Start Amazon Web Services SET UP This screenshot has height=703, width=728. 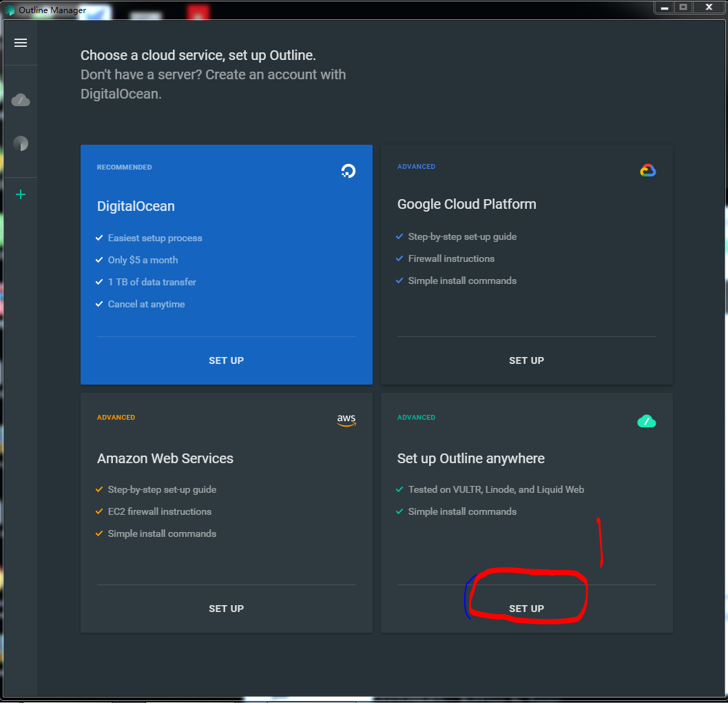226,609
